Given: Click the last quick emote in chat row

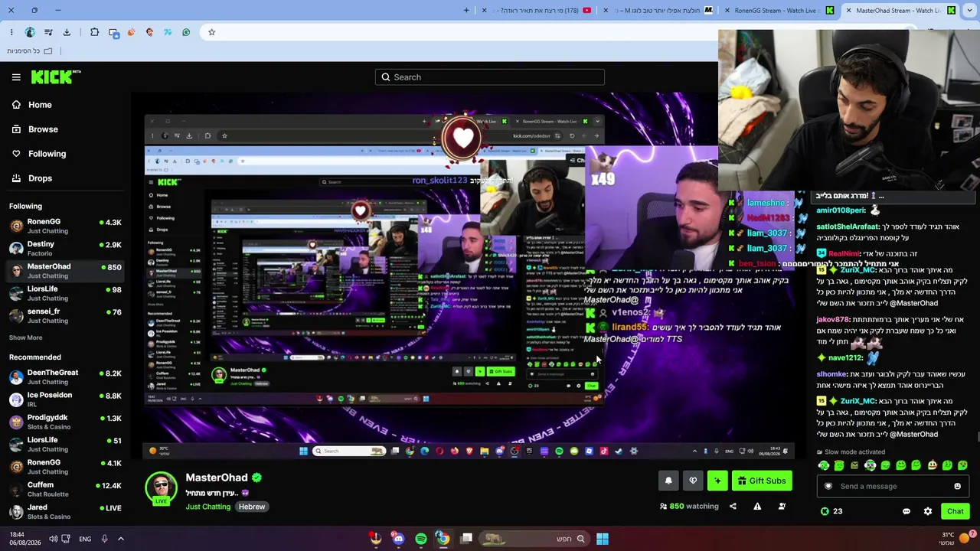Looking at the screenshot, I should pos(962,465).
